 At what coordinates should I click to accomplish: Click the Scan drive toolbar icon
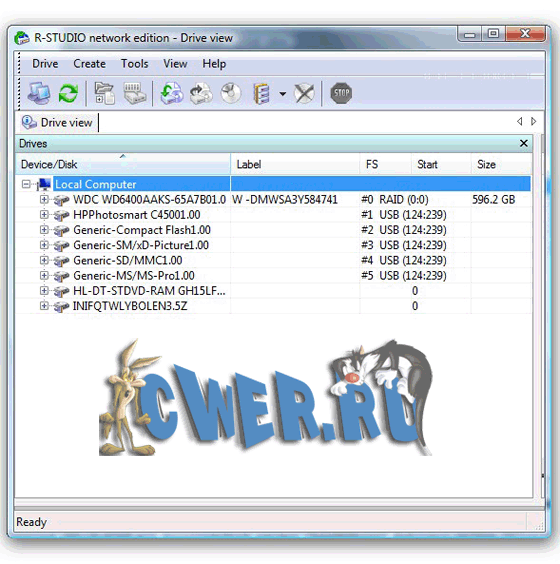coord(135,93)
